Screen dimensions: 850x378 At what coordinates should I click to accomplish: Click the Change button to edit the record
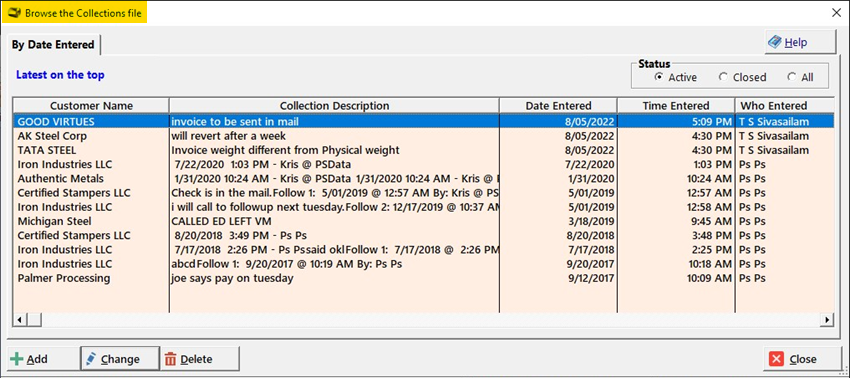point(120,359)
